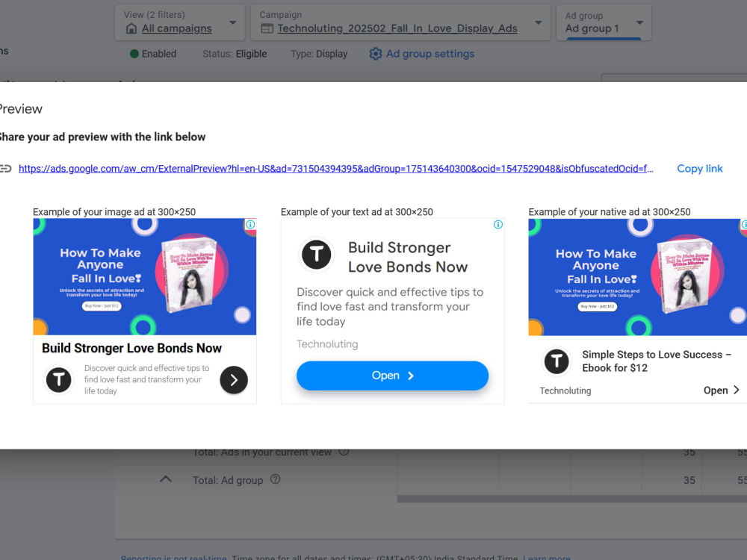Click help icon next to Total: Ads in current view
Image resolution: width=747 pixels, height=560 pixels.
pos(344,452)
